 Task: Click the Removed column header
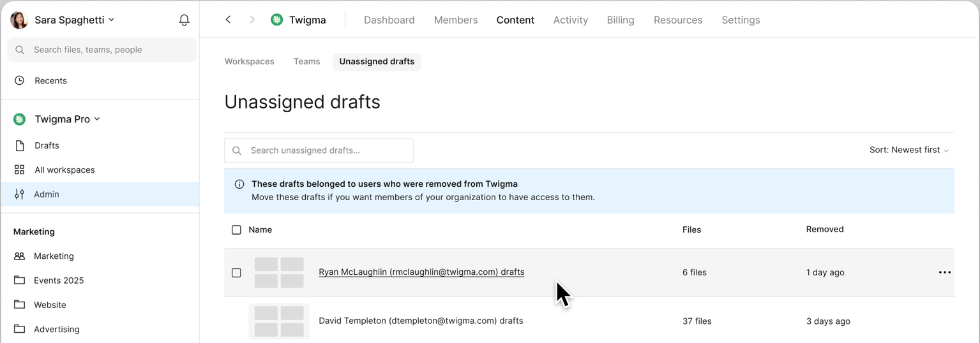tap(825, 229)
